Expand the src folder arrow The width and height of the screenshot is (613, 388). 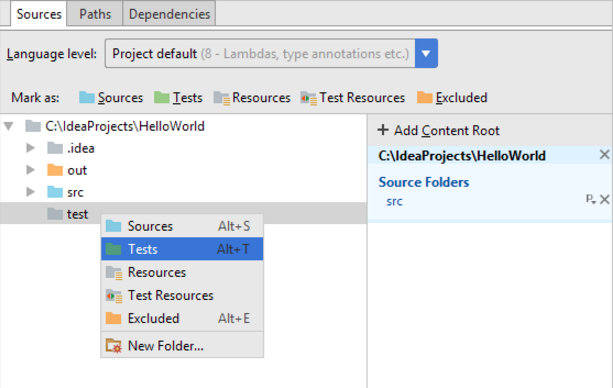pyautogui.click(x=30, y=192)
